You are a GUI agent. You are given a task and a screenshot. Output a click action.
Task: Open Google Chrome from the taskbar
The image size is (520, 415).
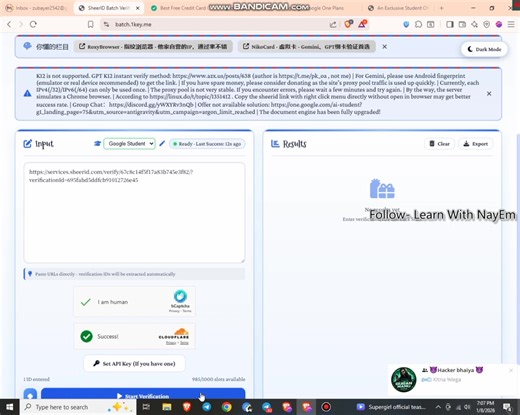click(x=227, y=407)
